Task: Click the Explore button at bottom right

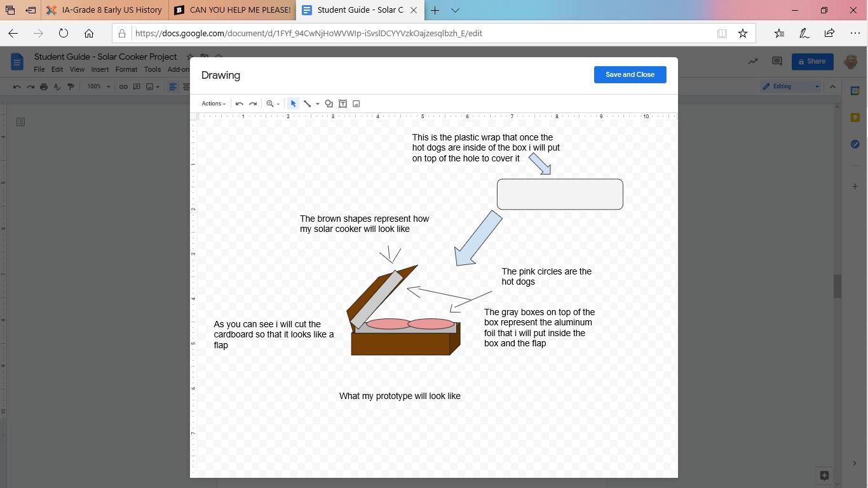Action: (824, 475)
